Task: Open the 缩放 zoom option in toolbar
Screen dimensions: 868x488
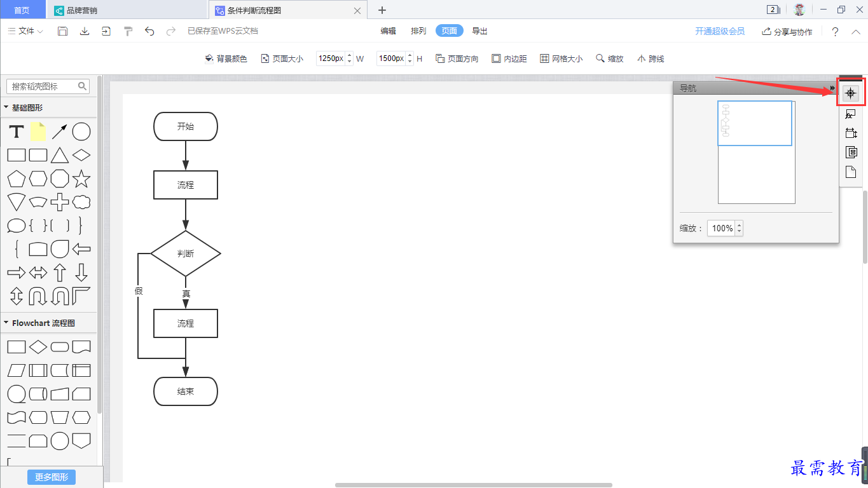Action: [x=609, y=58]
